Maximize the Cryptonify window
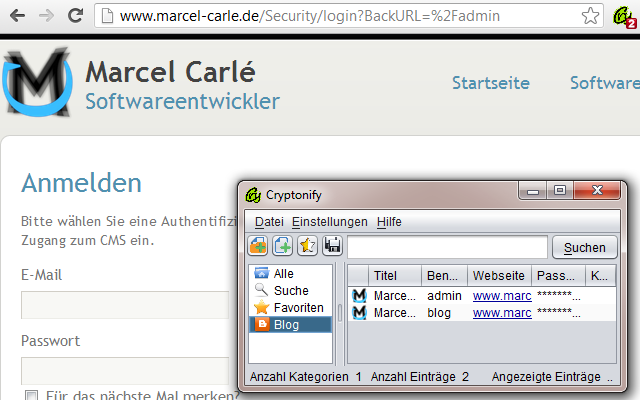 coord(560,191)
